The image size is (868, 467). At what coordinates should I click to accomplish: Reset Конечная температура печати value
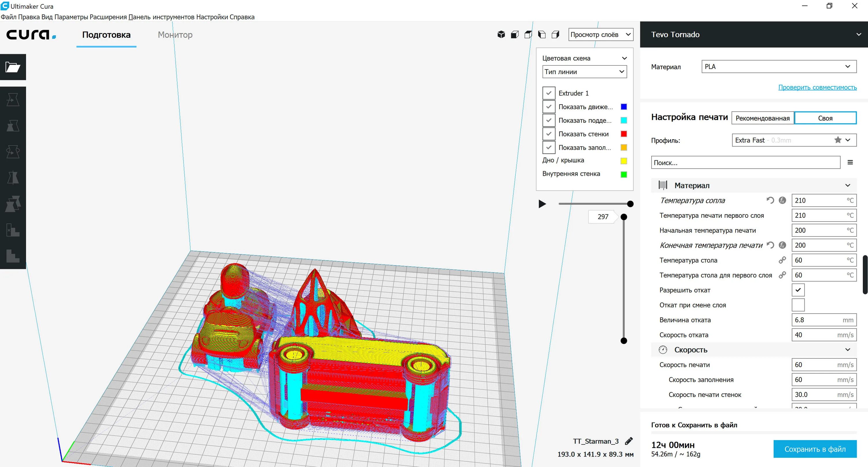[770, 245]
